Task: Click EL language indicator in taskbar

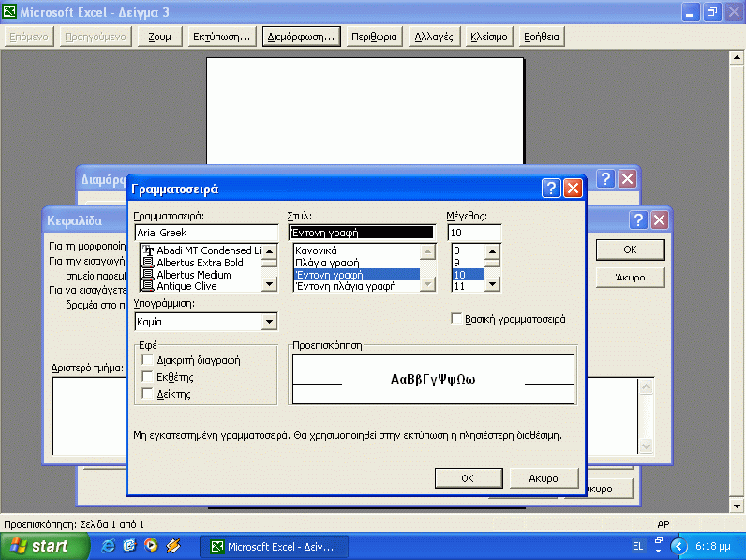Action: 638,546
